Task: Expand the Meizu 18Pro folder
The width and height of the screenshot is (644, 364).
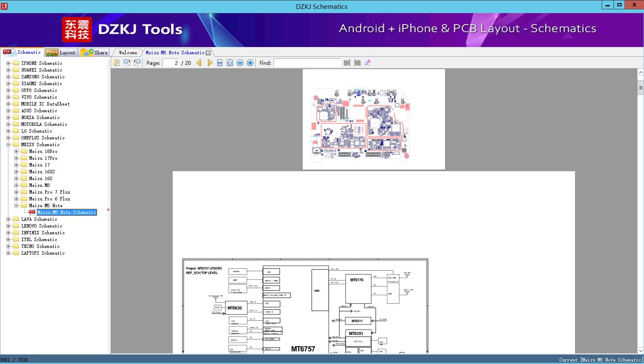Action: tap(16, 151)
